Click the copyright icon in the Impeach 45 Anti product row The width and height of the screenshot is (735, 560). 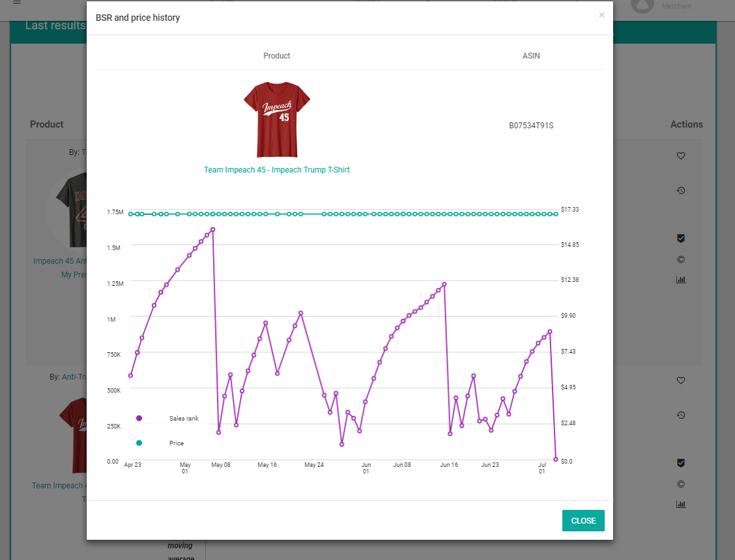681,260
